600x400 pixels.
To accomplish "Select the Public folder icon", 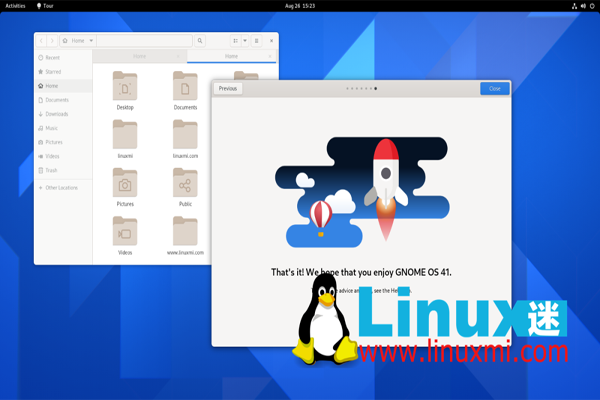I will click(185, 183).
